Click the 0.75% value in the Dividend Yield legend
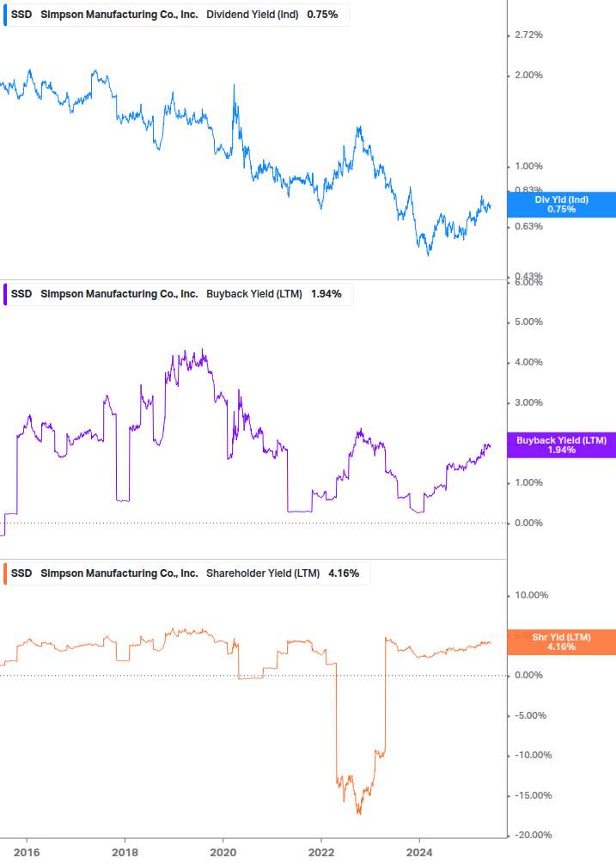This screenshot has height=864, width=616. click(x=322, y=15)
